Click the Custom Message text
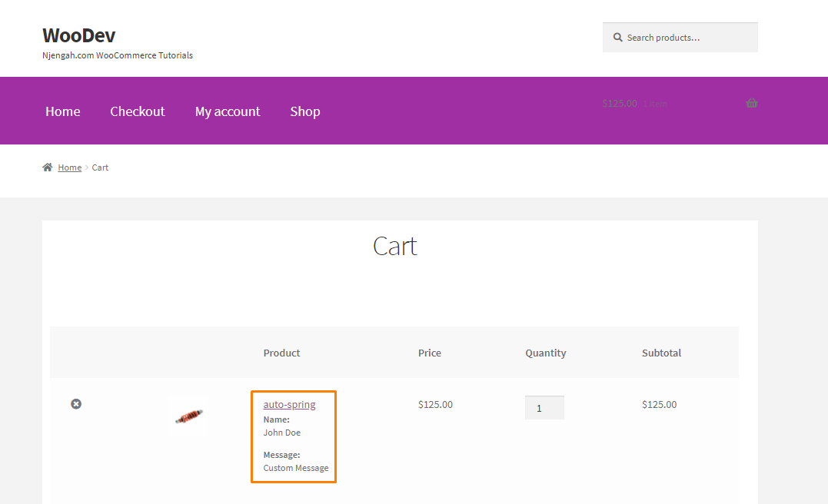The width and height of the screenshot is (828, 504). click(296, 468)
